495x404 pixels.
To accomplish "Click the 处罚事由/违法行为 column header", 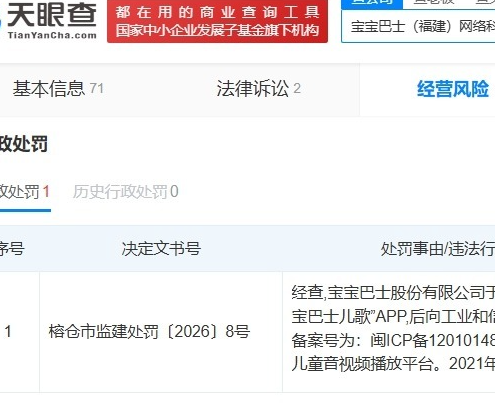I will [x=438, y=249].
